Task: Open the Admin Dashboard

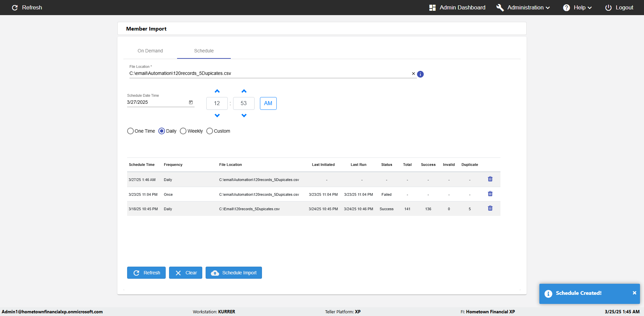Action: [457, 8]
